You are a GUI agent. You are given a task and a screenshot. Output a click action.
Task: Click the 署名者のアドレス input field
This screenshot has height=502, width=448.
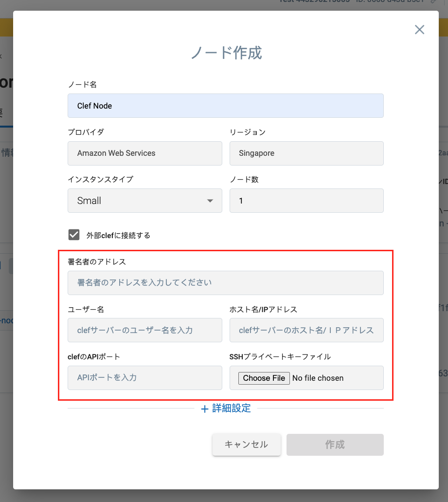pyautogui.click(x=225, y=283)
